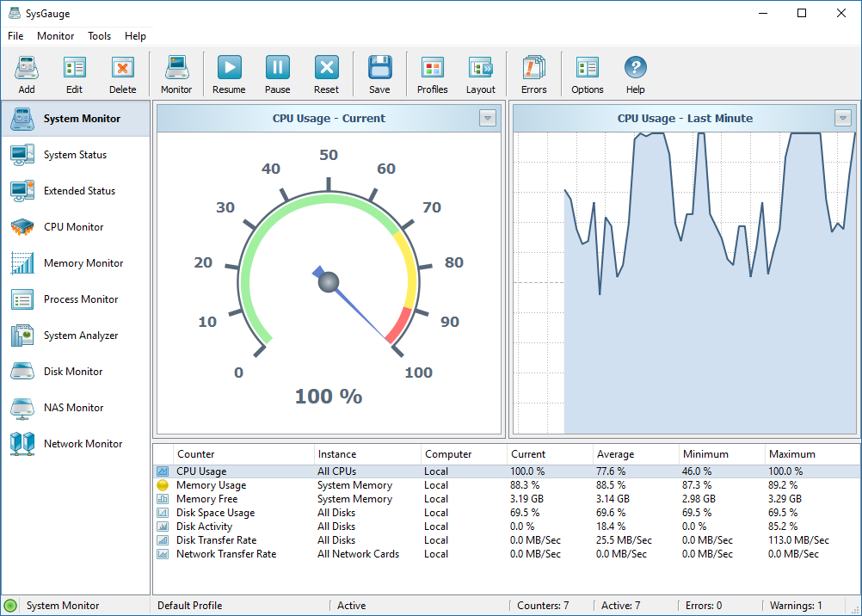862x616 pixels.
Task: Click Errors: 0 in the status bar
Action: coord(704,606)
